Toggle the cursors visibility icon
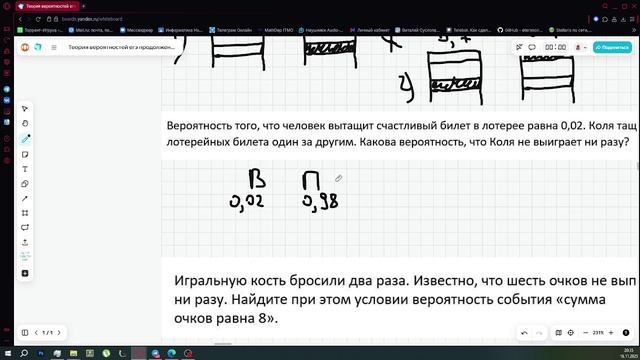 click(x=519, y=47)
